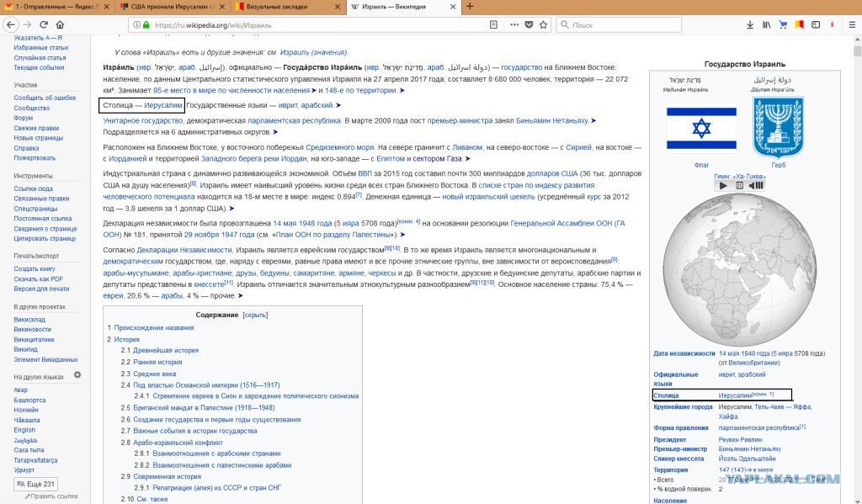Bookmark this page with the star icon

click(543, 24)
